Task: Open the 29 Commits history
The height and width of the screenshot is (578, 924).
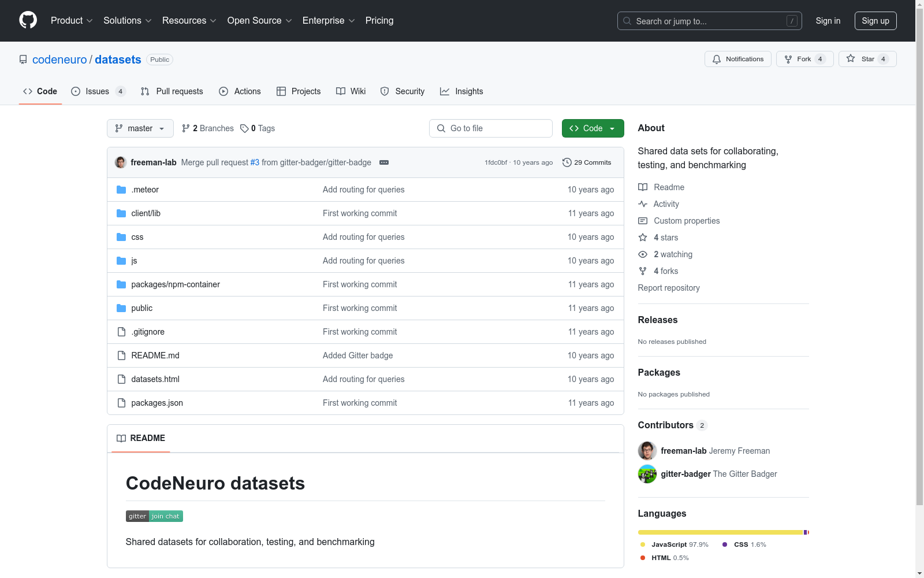Action: pyautogui.click(x=587, y=162)
